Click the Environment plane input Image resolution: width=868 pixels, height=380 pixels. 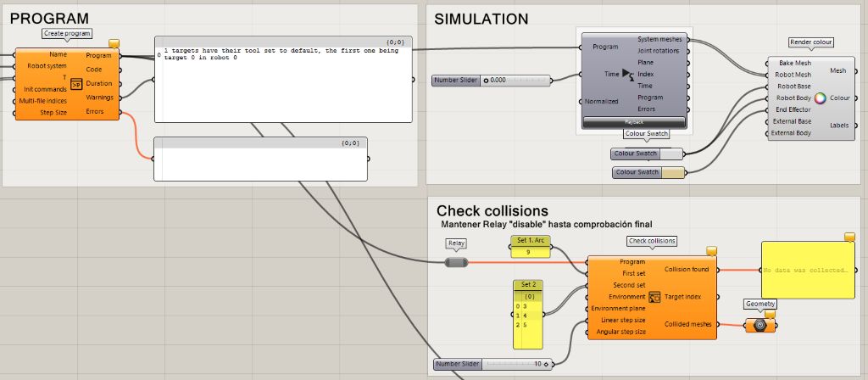(x=618, y=309)
